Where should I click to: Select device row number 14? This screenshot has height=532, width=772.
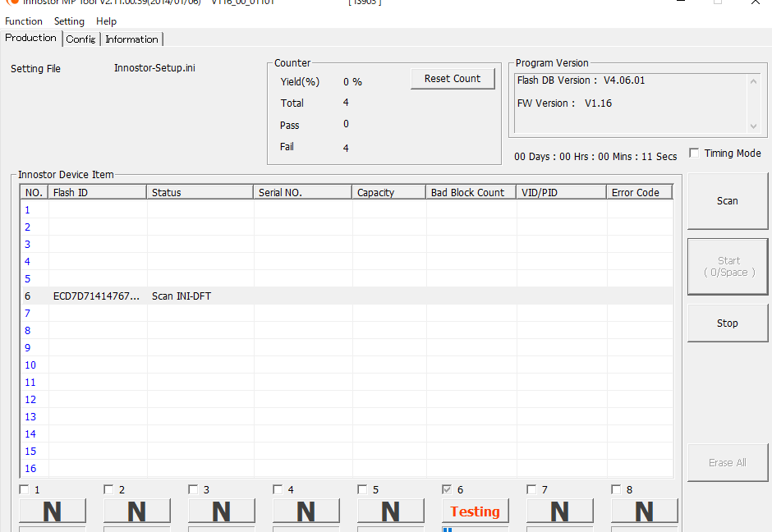(347, 433)
